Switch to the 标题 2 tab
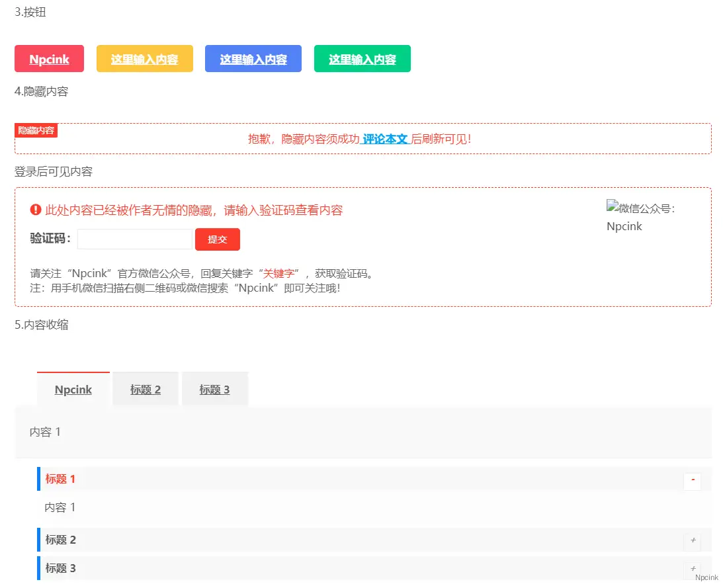The width and height of the screenshot is (725, 588). 145,390
